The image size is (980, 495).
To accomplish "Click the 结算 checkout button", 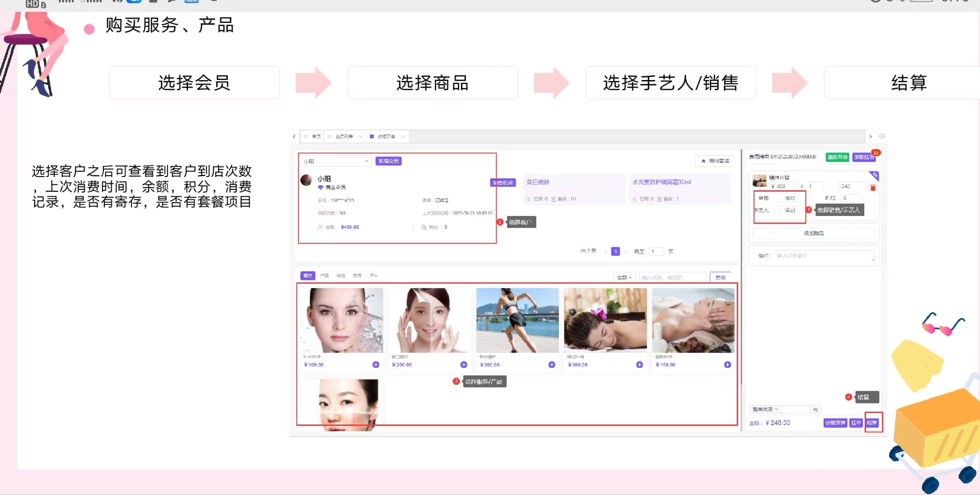I will pos(873,423).
